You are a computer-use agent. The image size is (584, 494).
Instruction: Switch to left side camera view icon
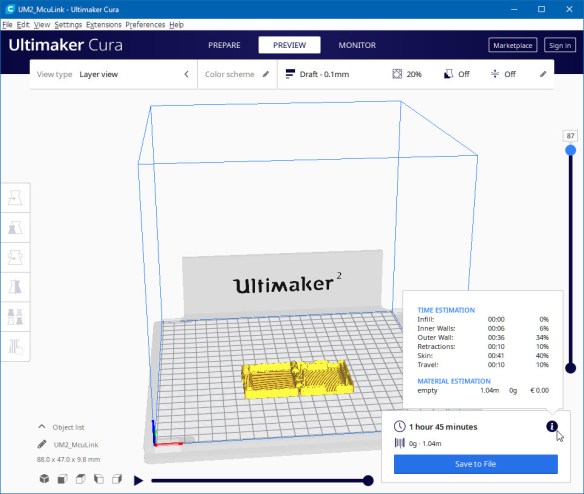(99, 479)
